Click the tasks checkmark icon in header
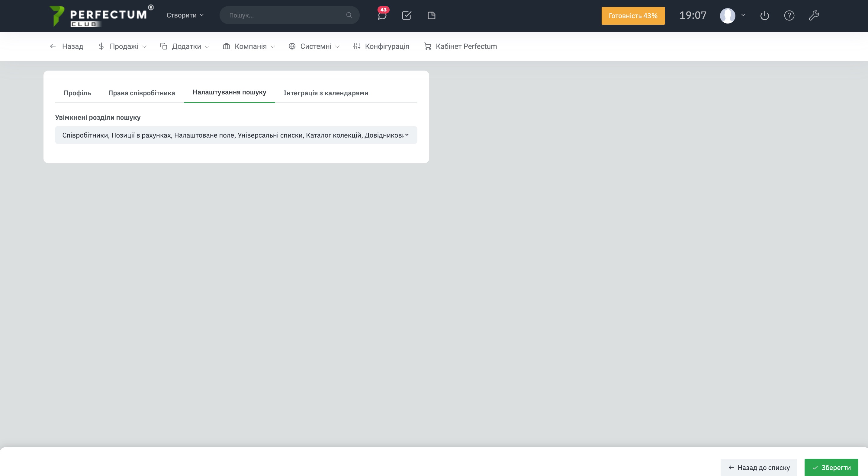Viewport: 868px width, 476px height. 407,15
